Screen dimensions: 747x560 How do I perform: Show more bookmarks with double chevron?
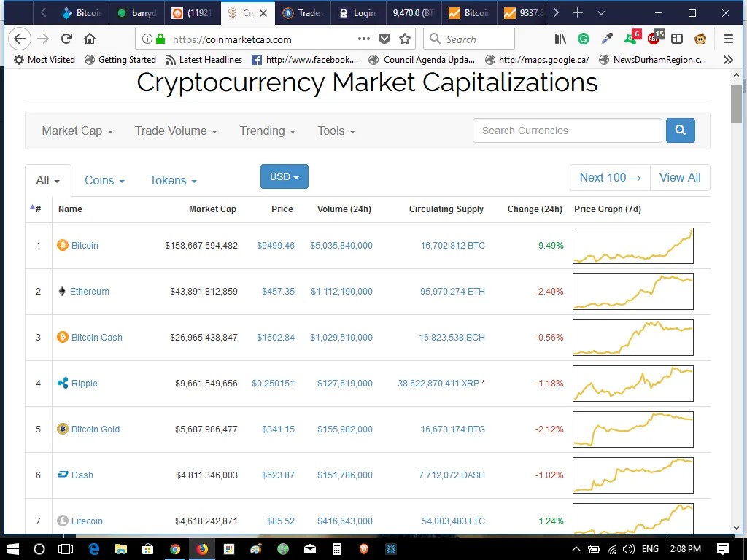point(728,60)
